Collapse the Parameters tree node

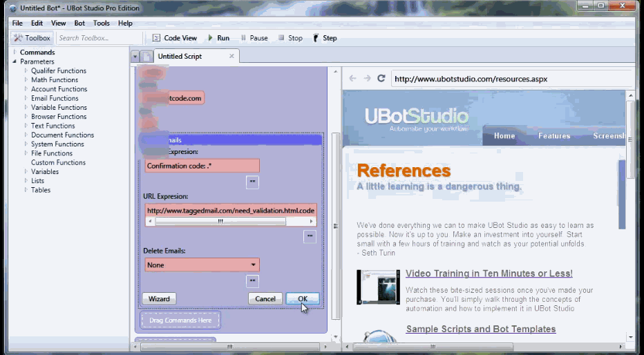[x=15, y=61]
